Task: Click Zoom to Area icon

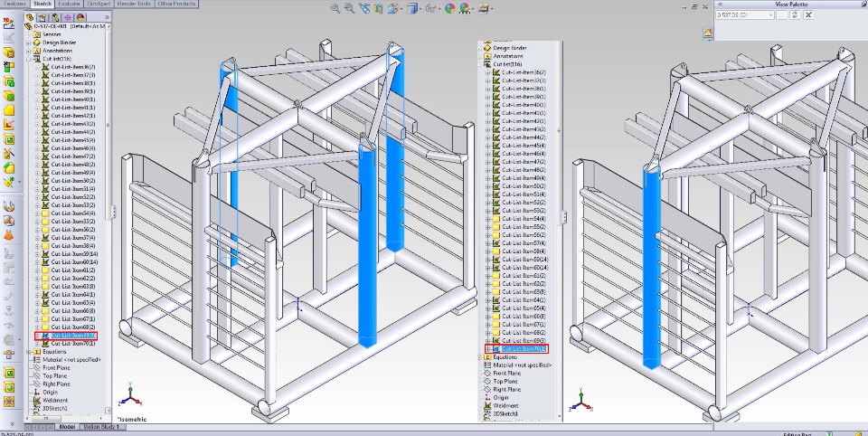Action: pos(349,8)
